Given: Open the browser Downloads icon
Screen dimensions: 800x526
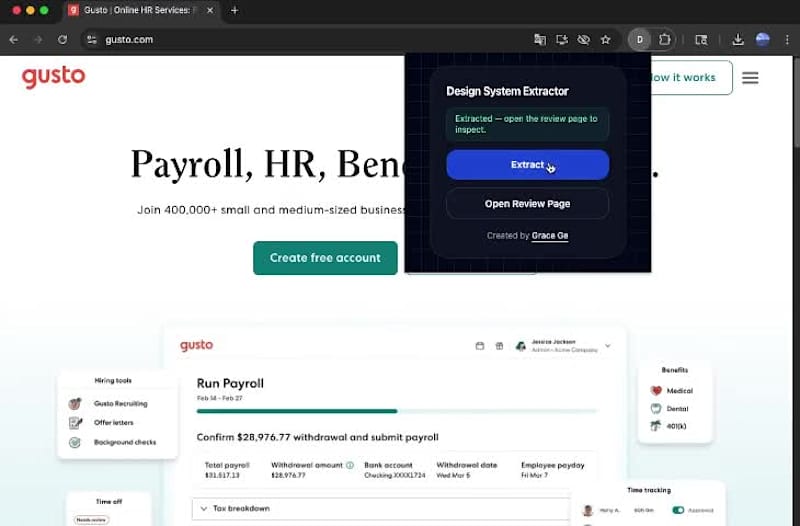Looking at the screenshot, I should 738,40.
